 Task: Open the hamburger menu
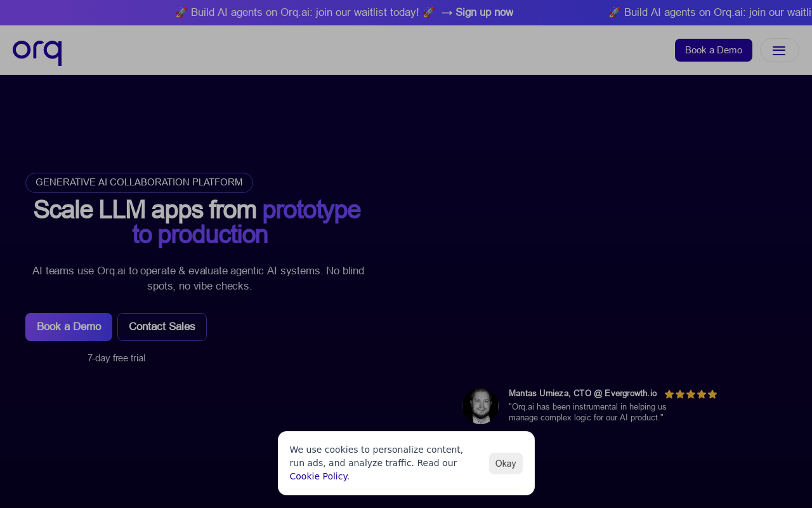779,50
